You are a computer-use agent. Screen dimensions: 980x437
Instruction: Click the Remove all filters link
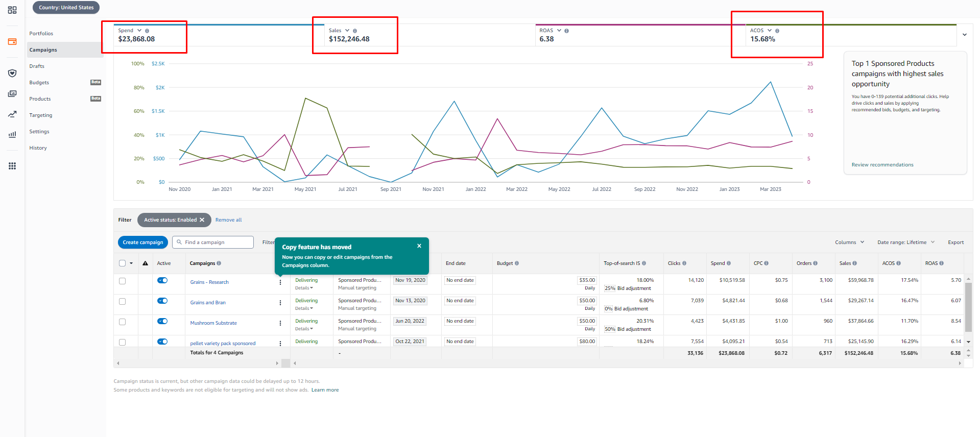(x=229, y=220)
